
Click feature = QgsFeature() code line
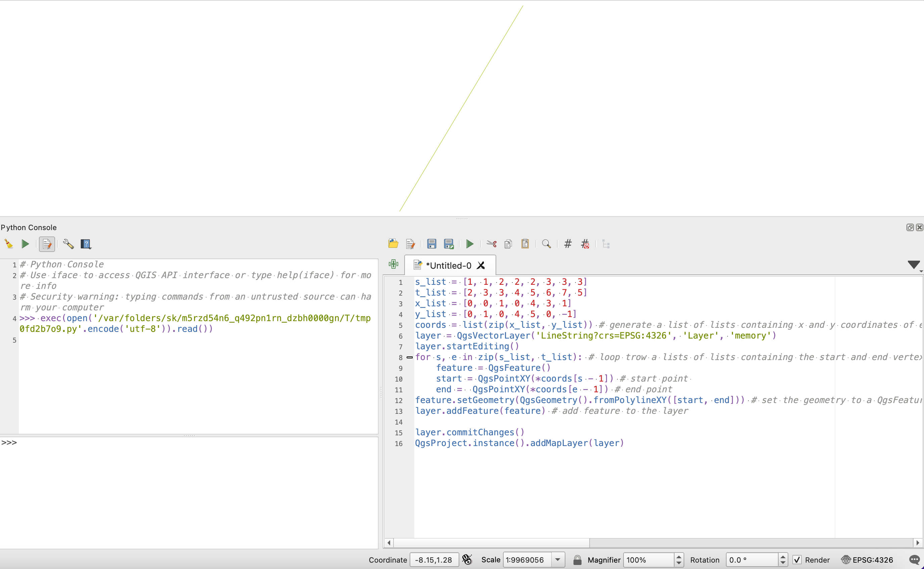(x=494, y=368)
